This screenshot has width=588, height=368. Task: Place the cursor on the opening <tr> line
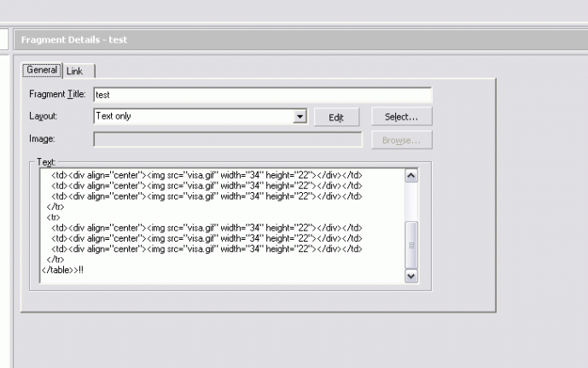pos(54,217)
